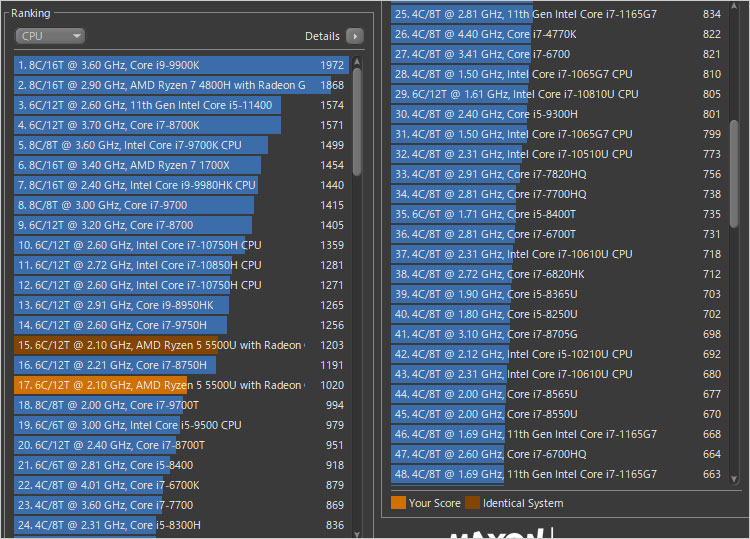The height and width of the screenshot is (539, 750).
Task: Select rank 29 Core i7-10810U entry
Action: 558,94
